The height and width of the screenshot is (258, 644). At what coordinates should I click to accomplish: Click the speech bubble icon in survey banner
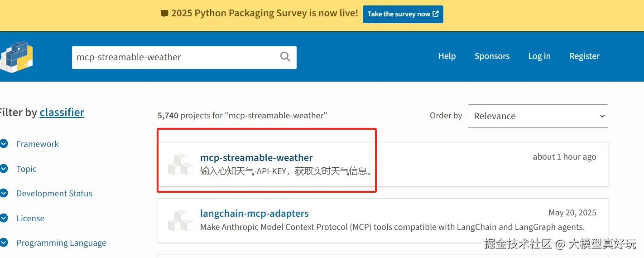164,14
